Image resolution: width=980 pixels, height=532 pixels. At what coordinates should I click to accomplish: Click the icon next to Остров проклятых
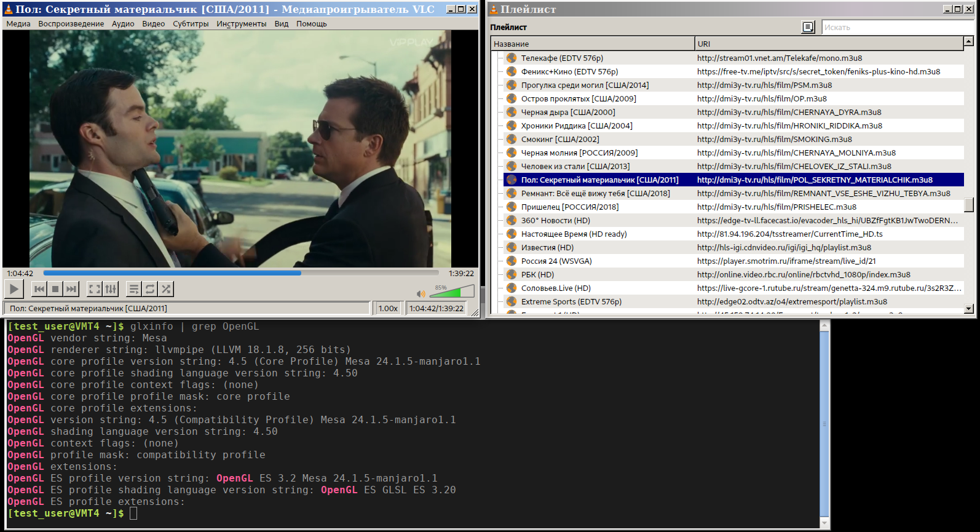[512, 98]
